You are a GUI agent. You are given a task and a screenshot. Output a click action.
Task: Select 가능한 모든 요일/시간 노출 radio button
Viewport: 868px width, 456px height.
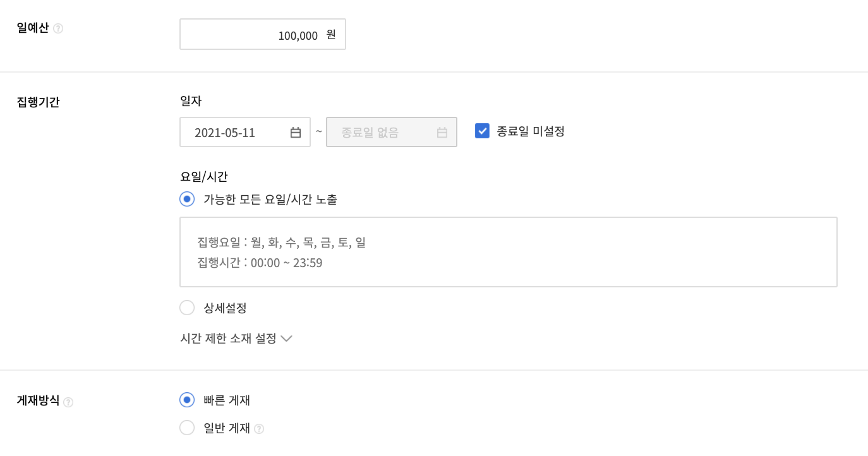point(187,199)
